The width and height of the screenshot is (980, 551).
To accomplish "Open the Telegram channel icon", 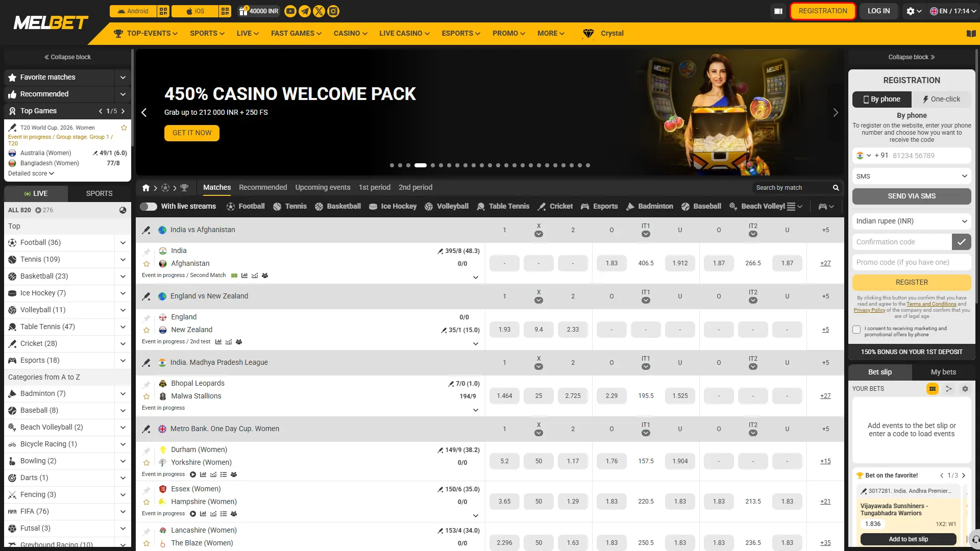I will [305, 11].
